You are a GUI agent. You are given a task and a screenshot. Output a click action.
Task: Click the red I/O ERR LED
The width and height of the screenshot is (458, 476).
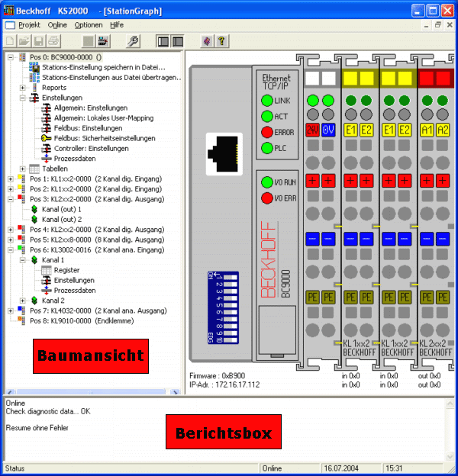(267, 198)
